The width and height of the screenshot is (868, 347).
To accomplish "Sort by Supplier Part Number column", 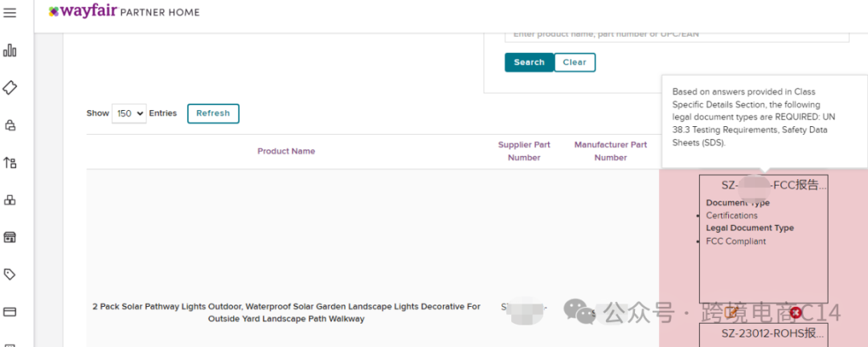I will (x=524, y=151).
